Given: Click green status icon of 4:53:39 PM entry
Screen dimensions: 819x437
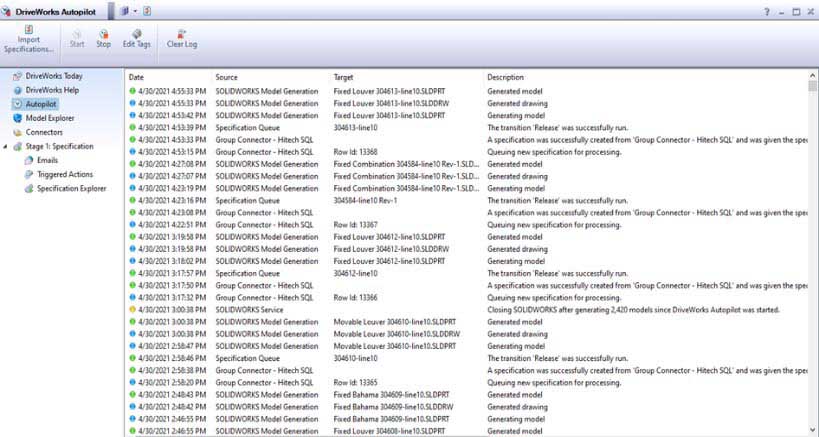Looking at the screenshot, I should [x=133, y=127].
